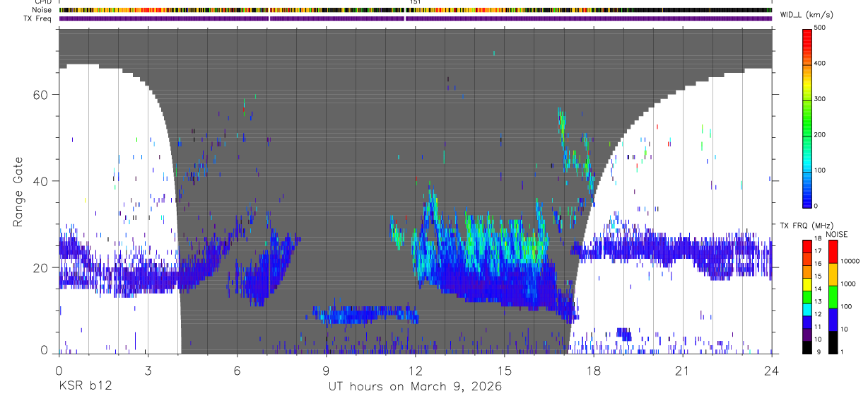Click the "40" range gate tick label
This screenshot has height=401, width=868.
[40, 181]
